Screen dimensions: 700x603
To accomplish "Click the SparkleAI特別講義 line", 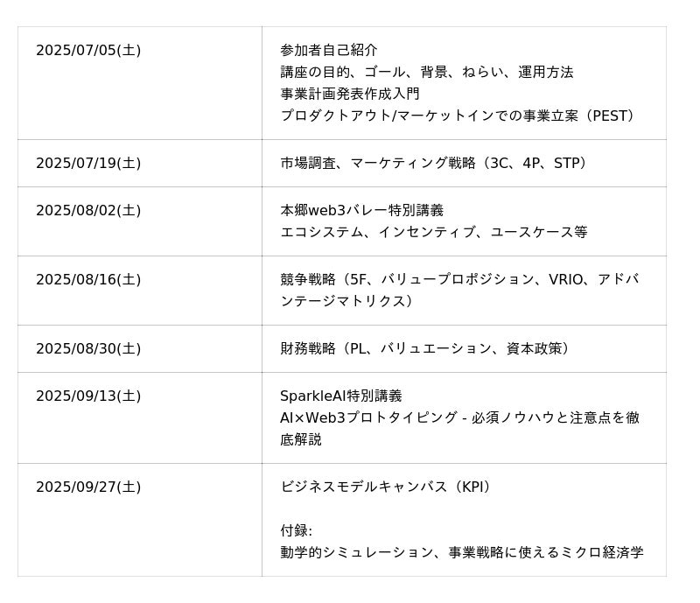I will tap(341, 396).
